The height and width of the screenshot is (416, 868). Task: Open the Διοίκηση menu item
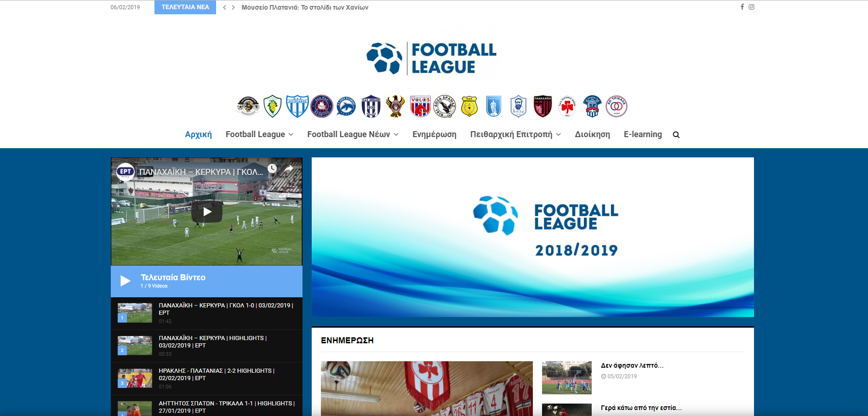[592, 134]
